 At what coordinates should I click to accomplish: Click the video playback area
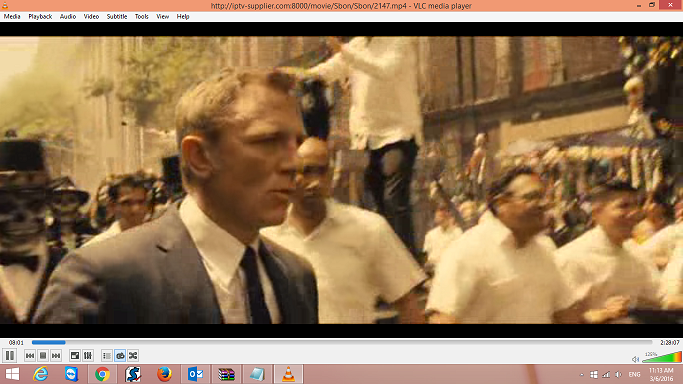[x=342, y=180]
